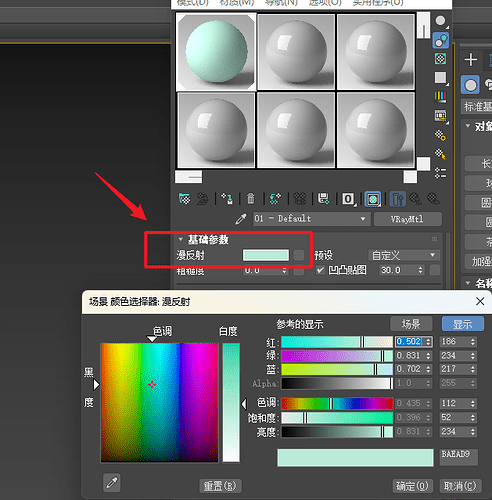This screenshot has width=492, height=500.
Task: Click the checkered Background icon
Action: click(x=441, y=59)
